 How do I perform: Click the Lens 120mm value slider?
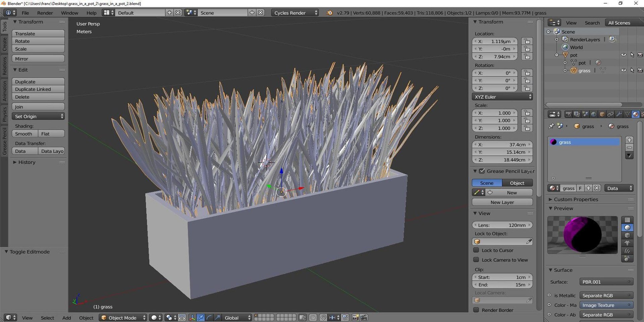(502, 225)
